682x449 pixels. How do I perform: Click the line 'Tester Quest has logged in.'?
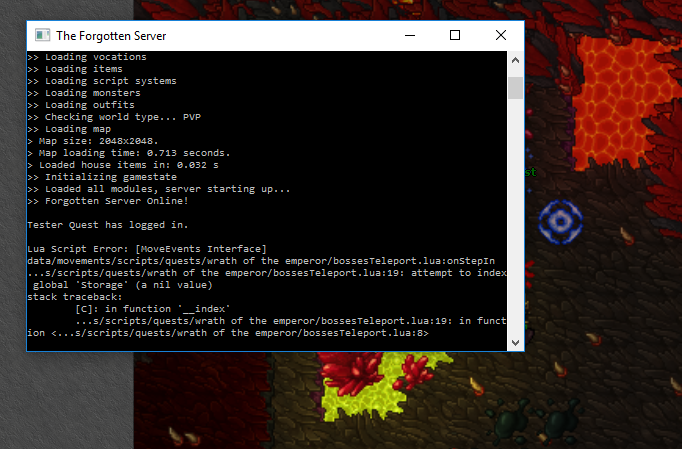pos(108,225)
